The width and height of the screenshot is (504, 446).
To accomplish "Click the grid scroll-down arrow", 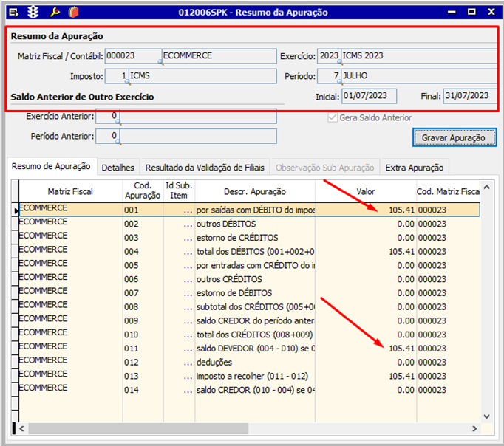I will pyautogui.click(x=487, y=416).
